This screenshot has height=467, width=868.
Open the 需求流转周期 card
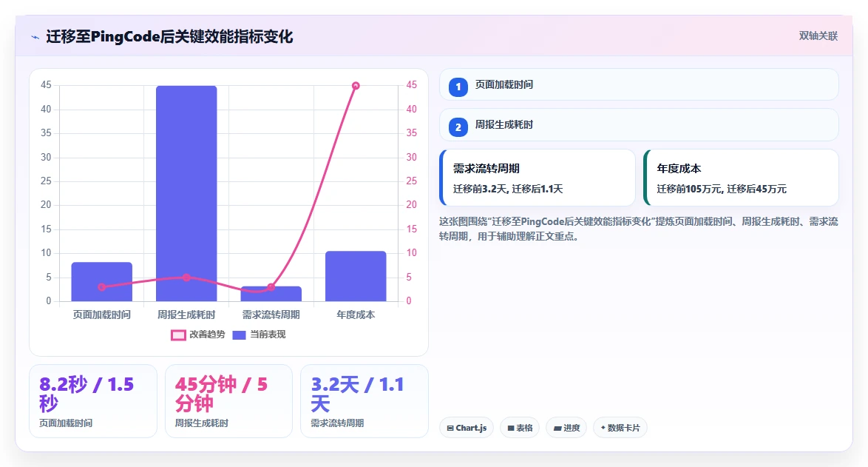click(537, 178)
